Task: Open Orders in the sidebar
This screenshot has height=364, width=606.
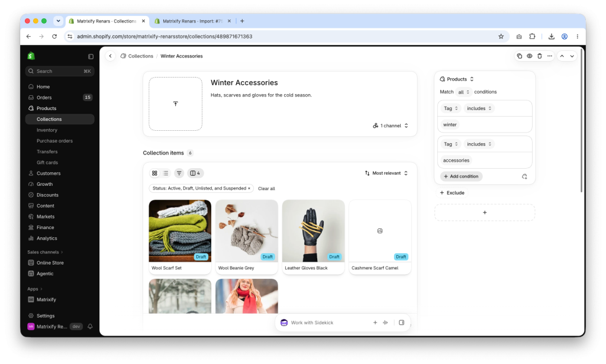Action: click(x=60, y=98)
